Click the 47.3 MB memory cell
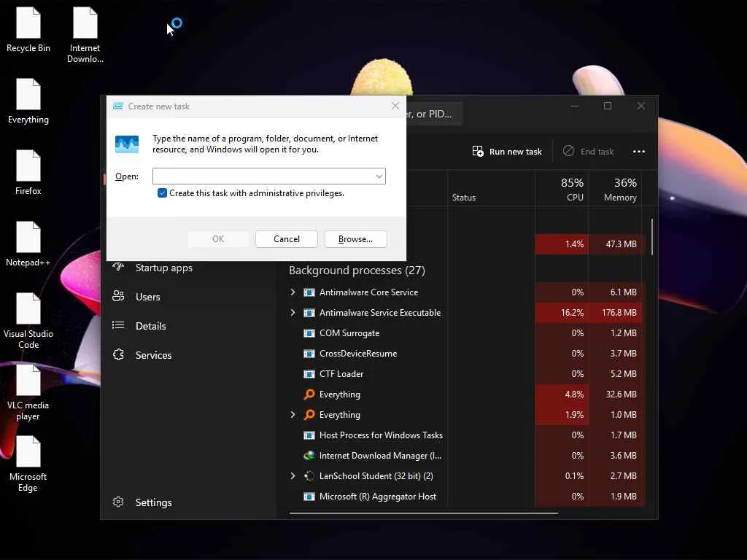 [615, 244]
